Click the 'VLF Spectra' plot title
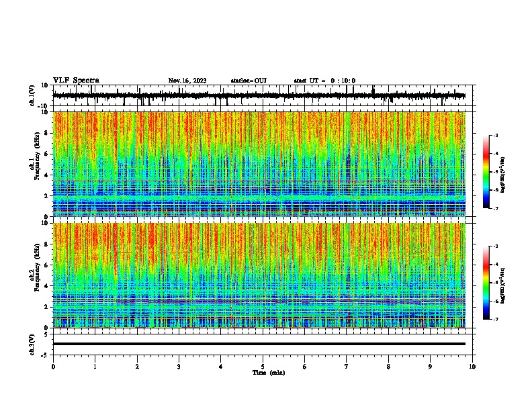Screen dimensions: 532x411 (76, 81)
